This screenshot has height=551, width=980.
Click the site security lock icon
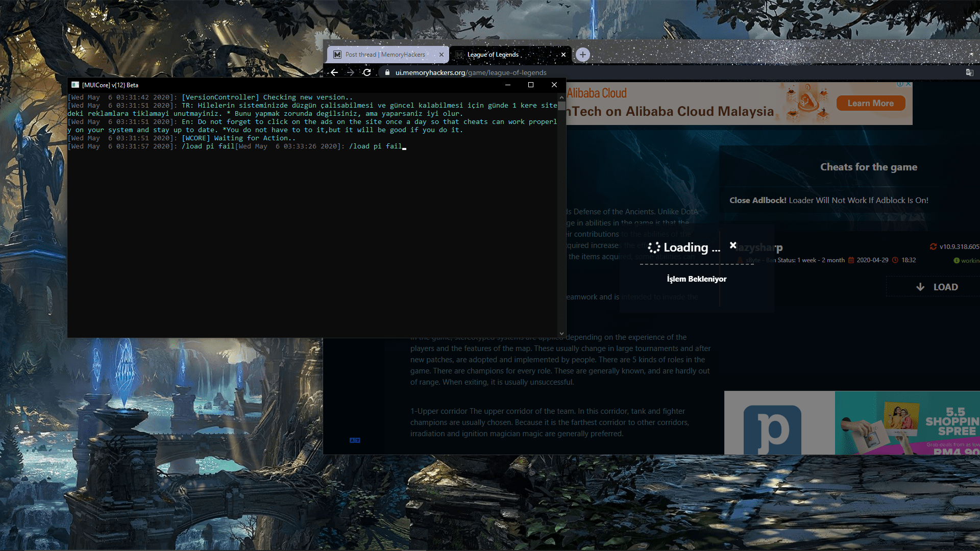[x=387, y=72]
